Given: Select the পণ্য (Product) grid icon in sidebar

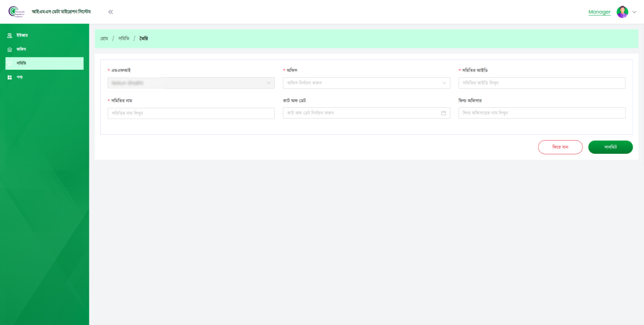Looking at the screenshot, I should pos(10,77).
